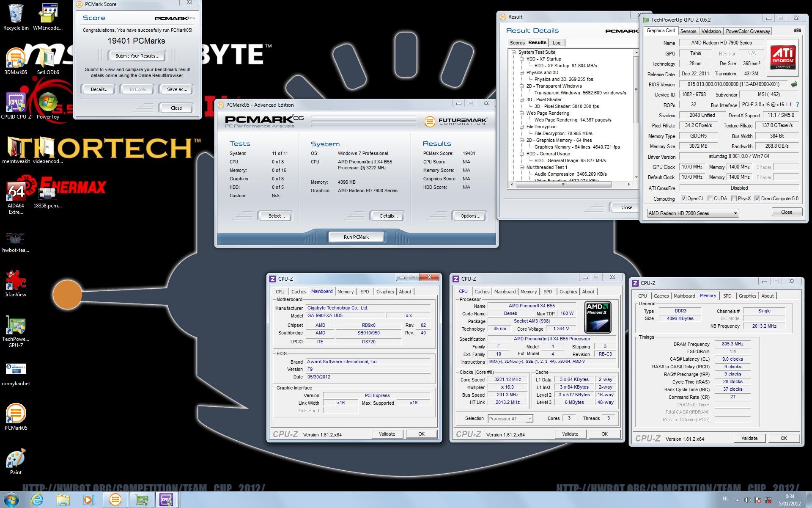Click Validate in the CPU-Z Mainboard window

point(387,434)
